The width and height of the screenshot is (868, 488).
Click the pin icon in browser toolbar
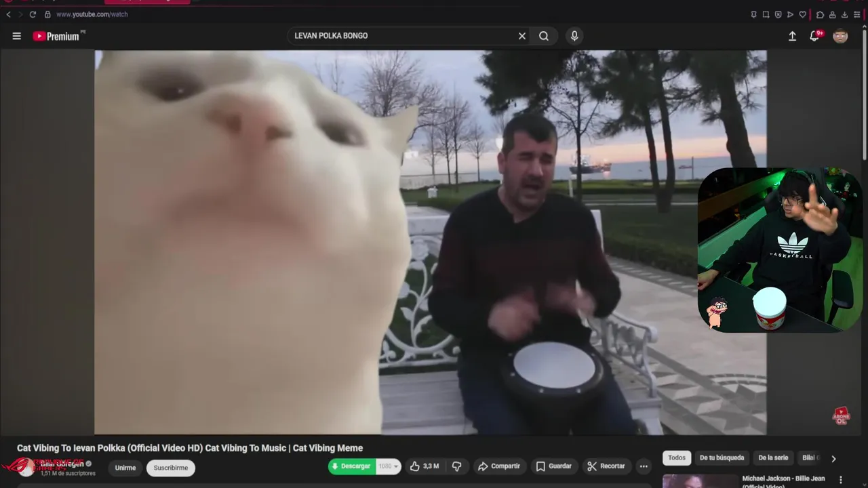[x=753, y=14]
